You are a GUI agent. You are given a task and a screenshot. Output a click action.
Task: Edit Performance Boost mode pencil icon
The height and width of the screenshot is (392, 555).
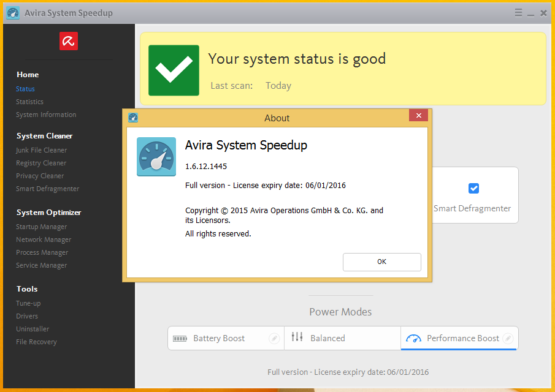pos(508,339)
